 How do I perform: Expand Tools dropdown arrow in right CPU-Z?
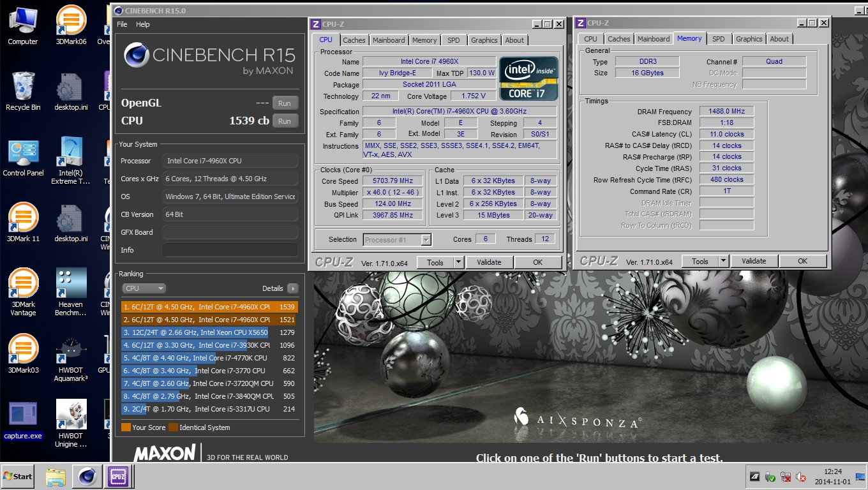tap(723, 261)
